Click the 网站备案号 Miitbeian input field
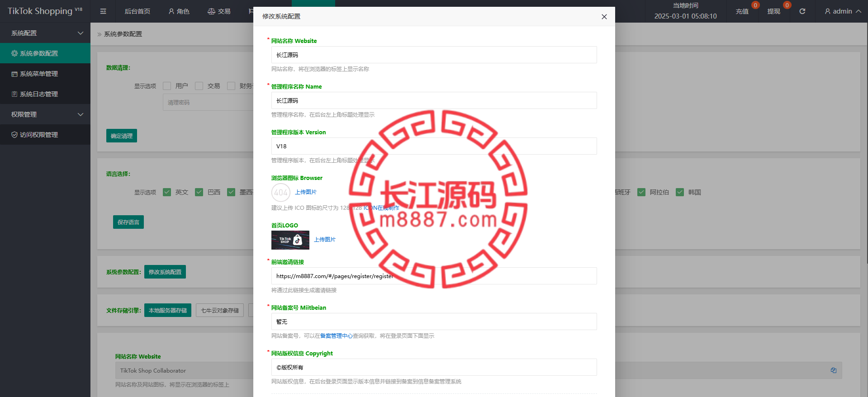The height and width of the screenshot is (397, 868). click(x=434, y=321)
